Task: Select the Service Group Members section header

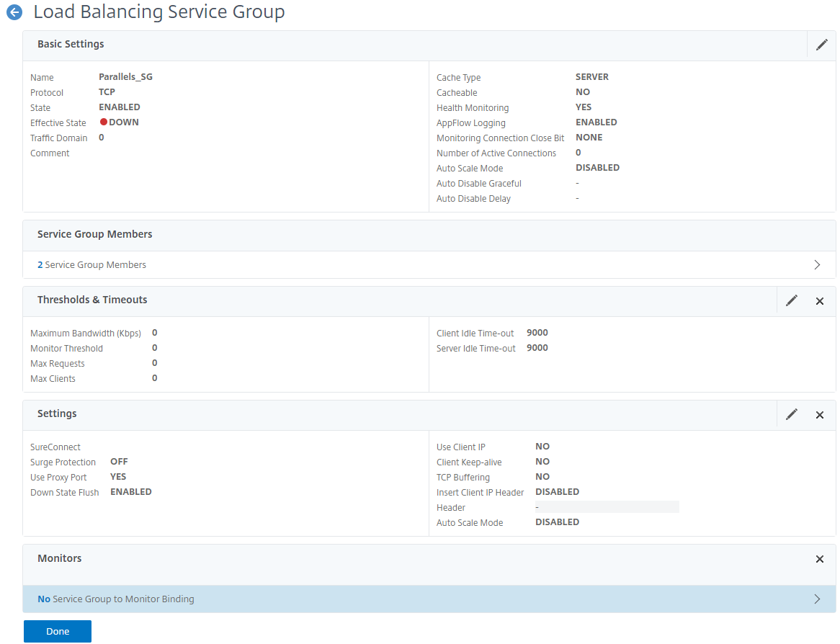Action: pyautogui.click(x=94, y=235)
